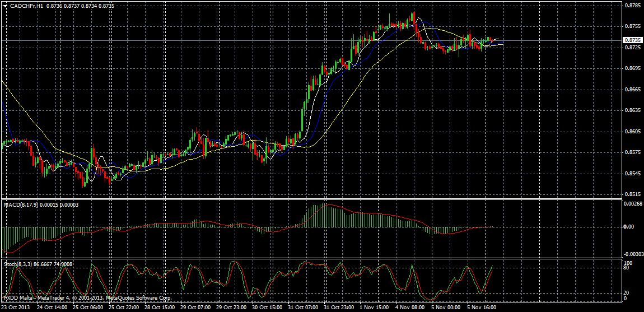Click the 0.8785 price scale label
This screenshot has height=312, width=644.
[632, 6]
